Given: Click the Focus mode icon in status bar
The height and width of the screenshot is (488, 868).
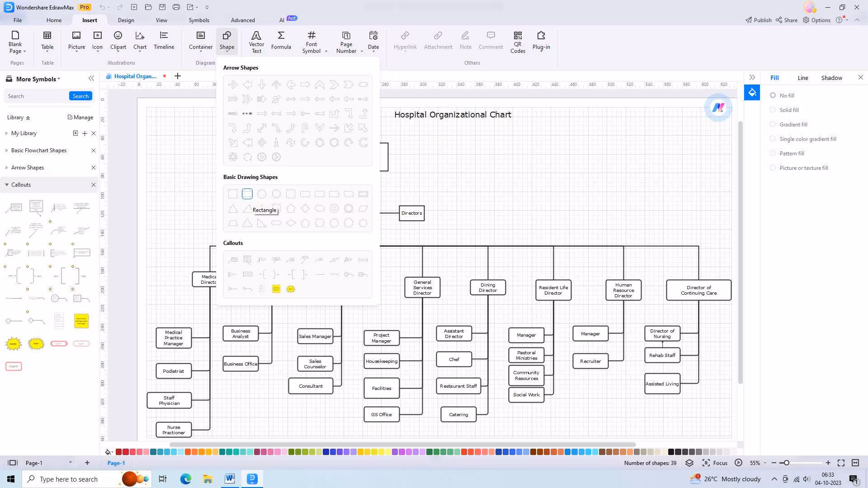Looking at the screenshot, I should 706,463.
